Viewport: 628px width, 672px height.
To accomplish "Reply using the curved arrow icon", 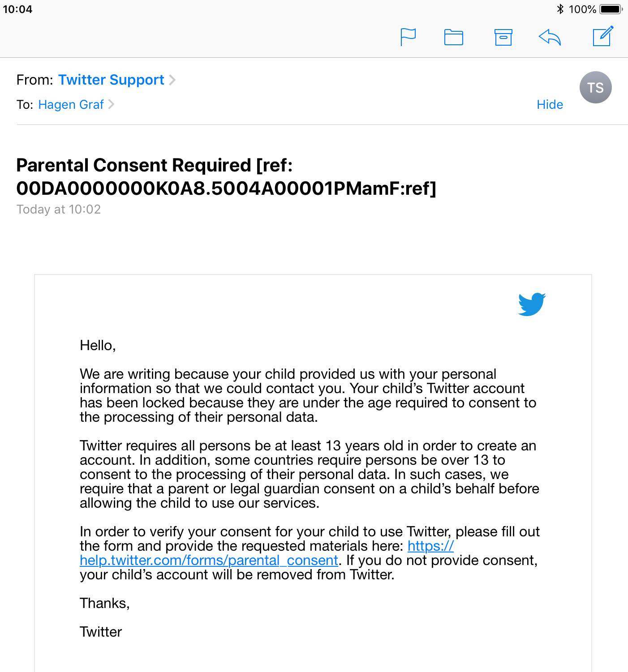I will 550,37.
